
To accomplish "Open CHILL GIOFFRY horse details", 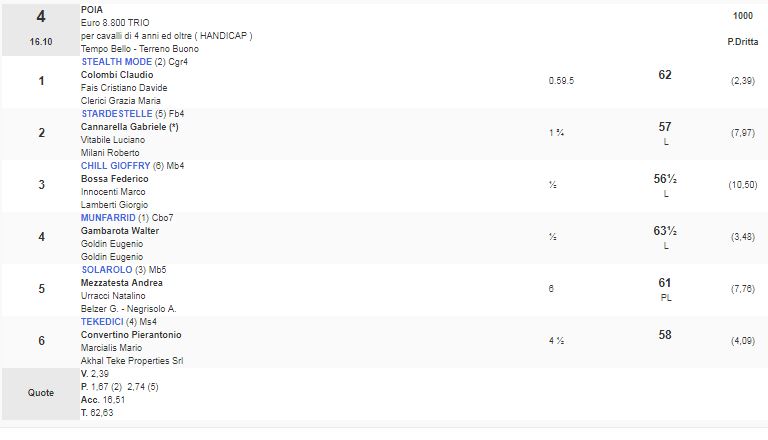I will coord(115,166).
